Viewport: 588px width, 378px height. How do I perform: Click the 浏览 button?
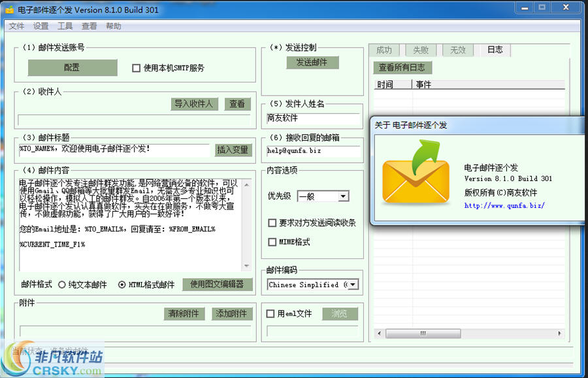point(340,314)
